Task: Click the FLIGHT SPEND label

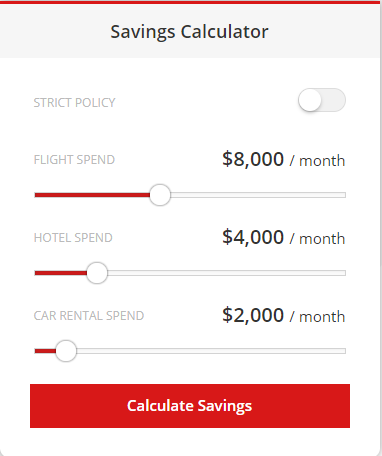Action: 74,160
